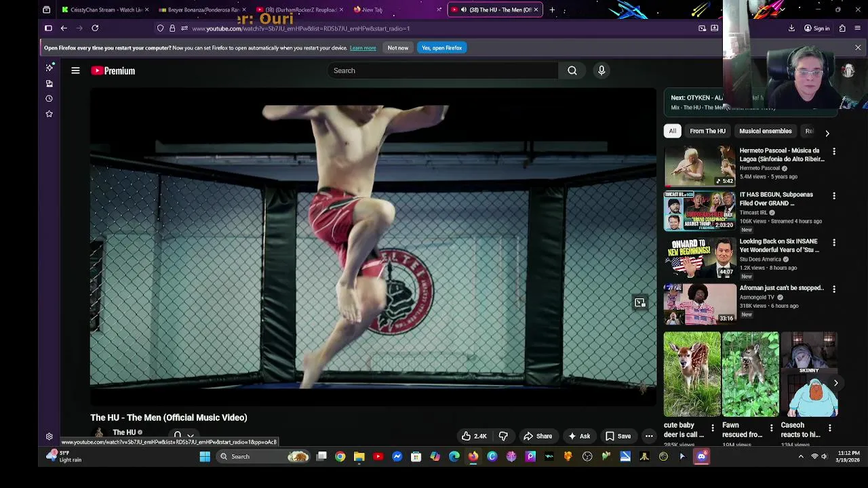Click the Learn more link in notification
868x488 pixels.
point(363,48)
